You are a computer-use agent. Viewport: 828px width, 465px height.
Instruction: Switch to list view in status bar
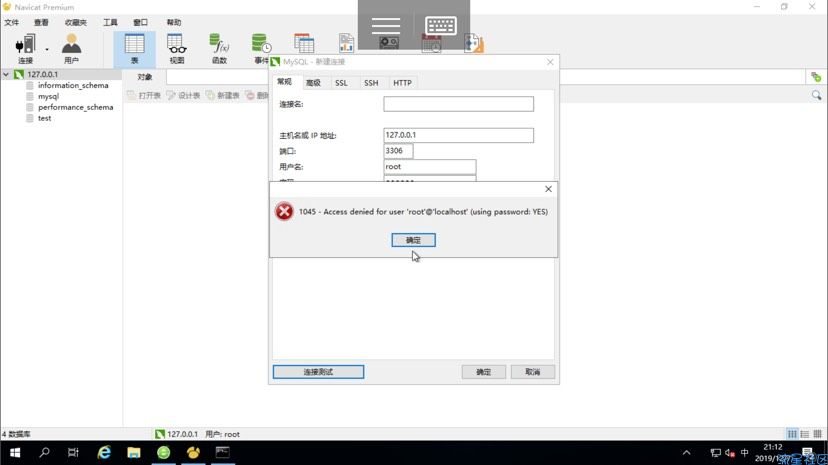(805, 434)
